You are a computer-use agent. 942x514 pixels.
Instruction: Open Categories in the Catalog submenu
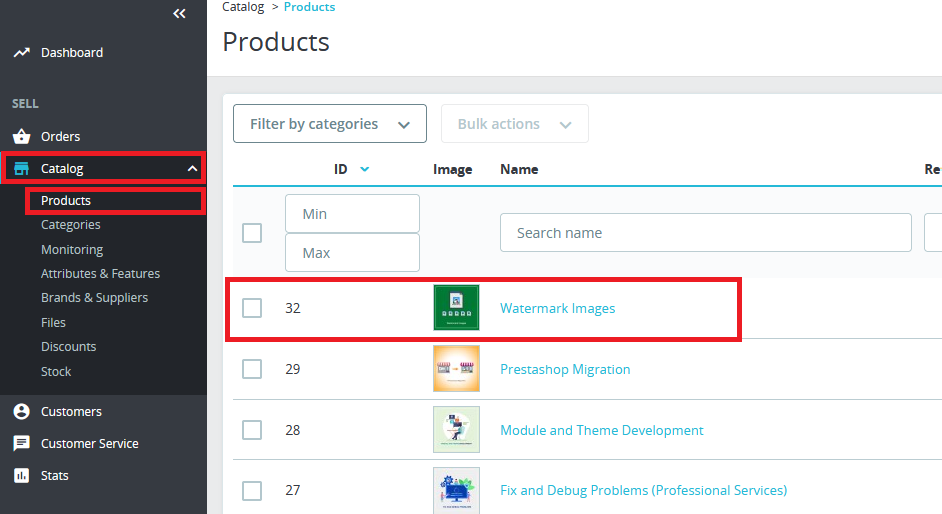70,225
